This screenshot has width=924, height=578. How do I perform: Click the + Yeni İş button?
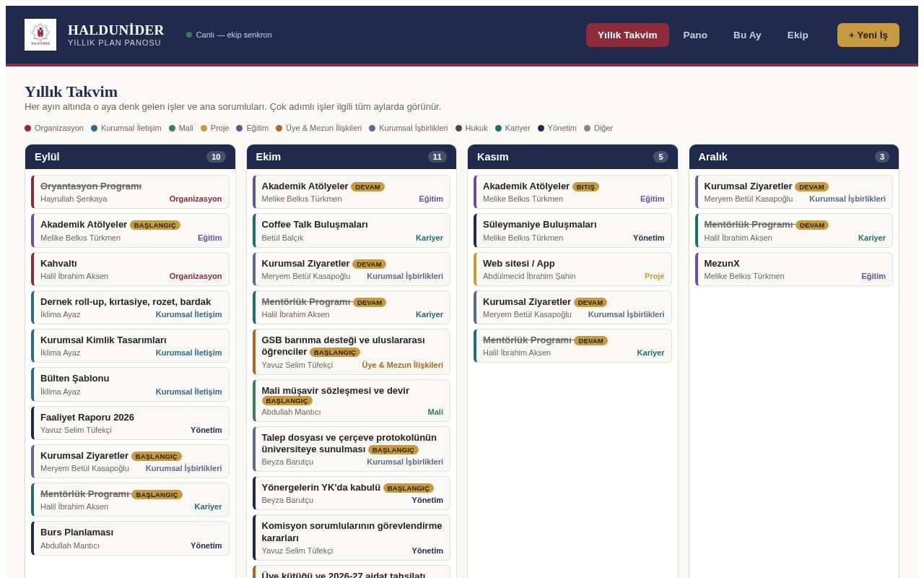click(868, 35)
